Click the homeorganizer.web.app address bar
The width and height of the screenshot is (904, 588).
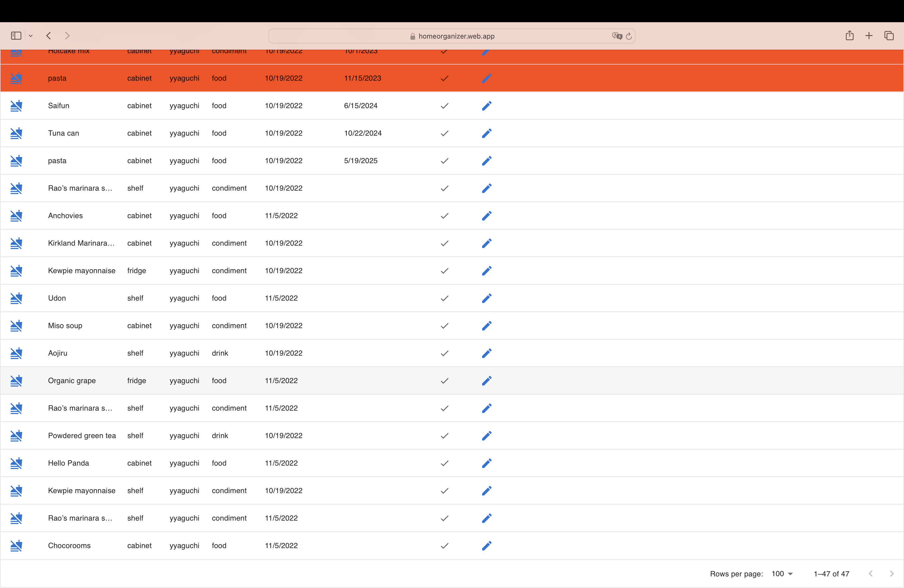coord(452,36)
